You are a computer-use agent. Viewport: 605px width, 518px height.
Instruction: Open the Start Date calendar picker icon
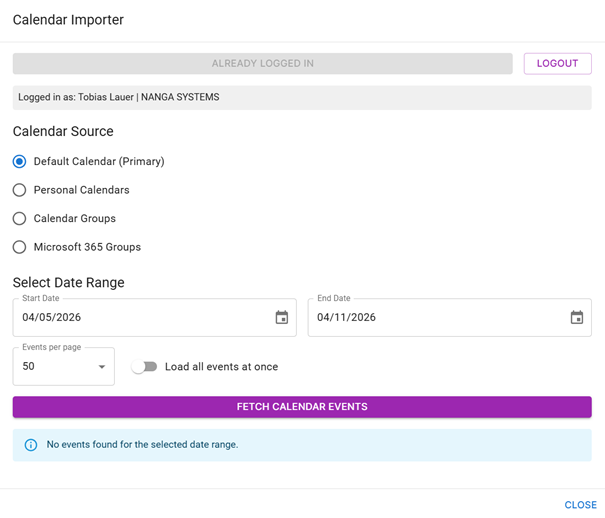coord(282,317)
